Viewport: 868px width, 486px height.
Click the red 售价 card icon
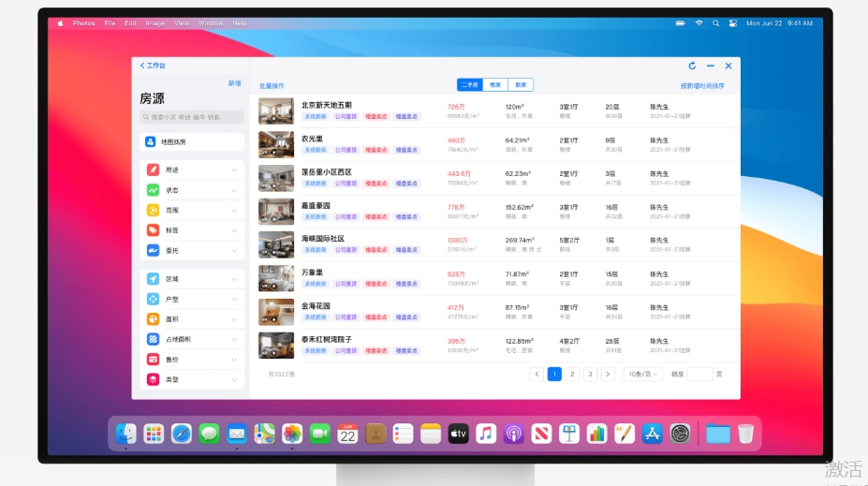click(x=153, y=360)
